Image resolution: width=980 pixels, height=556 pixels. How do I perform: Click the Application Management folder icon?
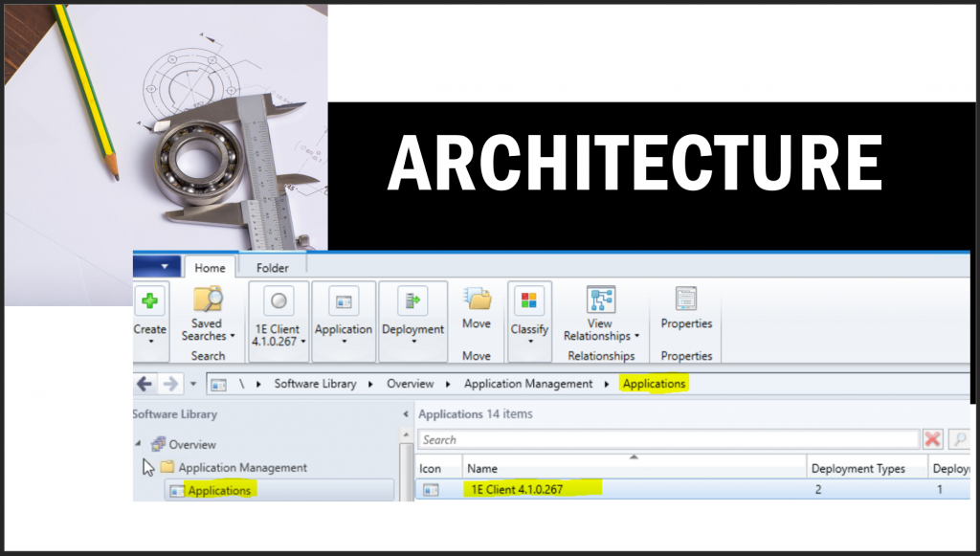click(167, 467)
